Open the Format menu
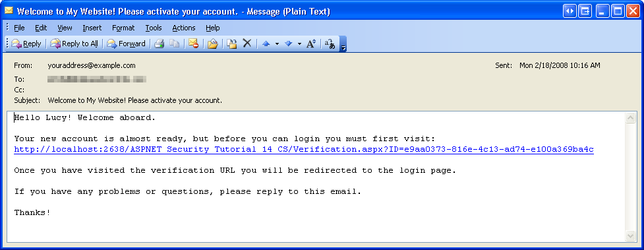Image resolution: width=644 pixels, height=250 pixels. (123, 28)
